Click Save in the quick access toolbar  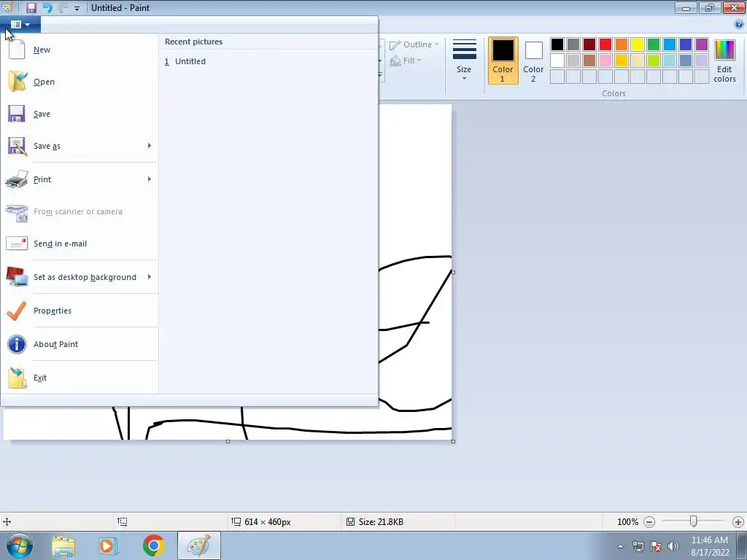(x=31, y=7)
